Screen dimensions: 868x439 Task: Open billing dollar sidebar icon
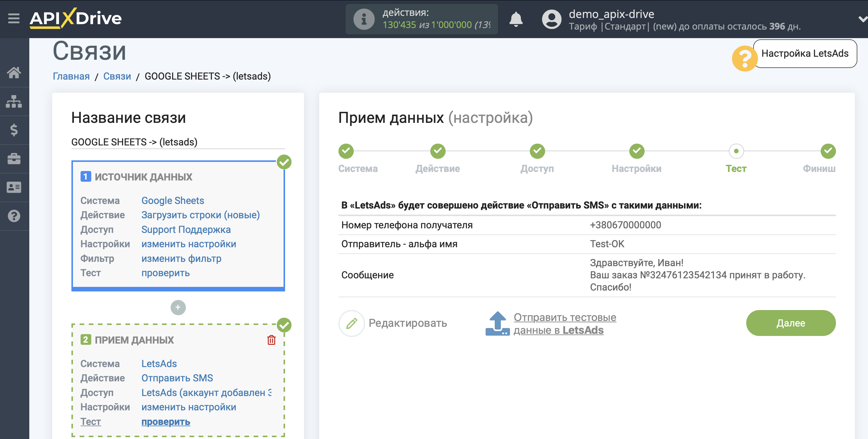(x=14, y=130)
